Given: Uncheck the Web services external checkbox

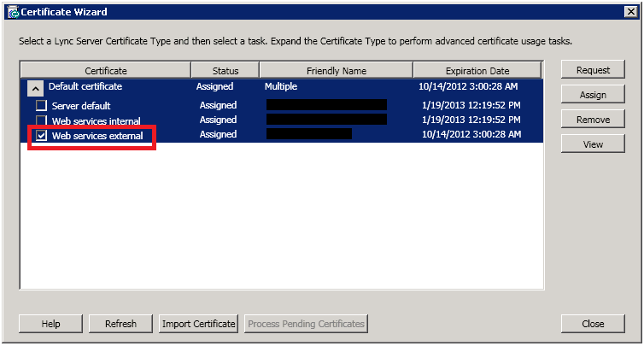Looking at the screenshot, I should point(41,135).
